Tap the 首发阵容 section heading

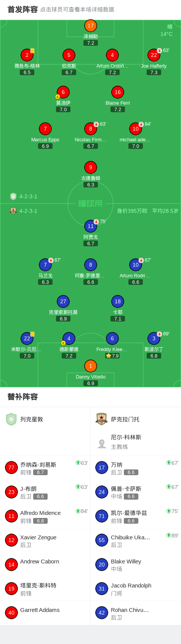pyautogui.click(x=22, y=9)
